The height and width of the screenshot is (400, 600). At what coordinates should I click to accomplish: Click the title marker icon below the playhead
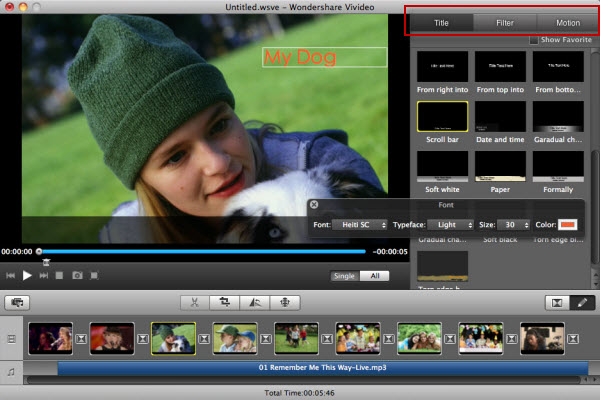coord(46,262)
